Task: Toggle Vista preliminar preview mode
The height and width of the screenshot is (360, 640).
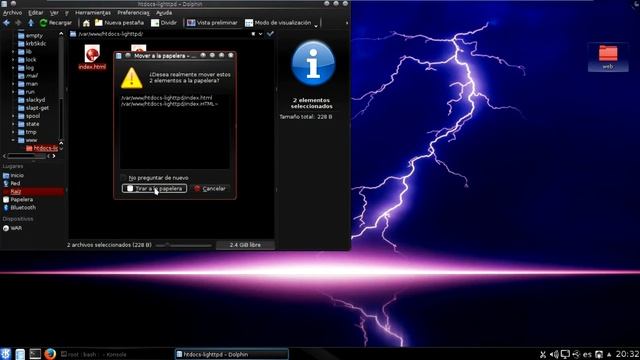Action: pos(212,23)
